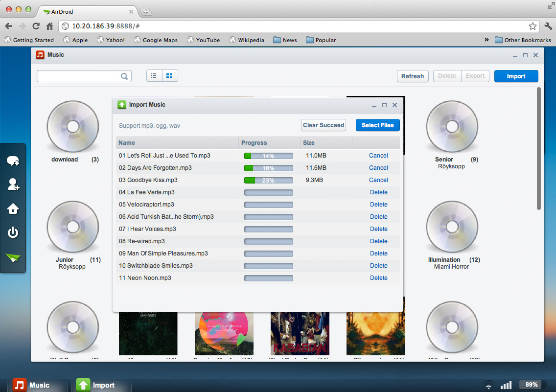The image size is (556, 392).
Task: Delete 10 Switchblade Smiles.mp3 from the import list
Action: tap(378, 265)
